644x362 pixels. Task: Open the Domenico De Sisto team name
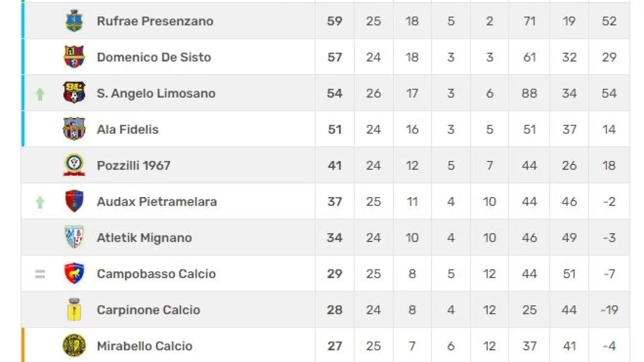coord(154,57)
